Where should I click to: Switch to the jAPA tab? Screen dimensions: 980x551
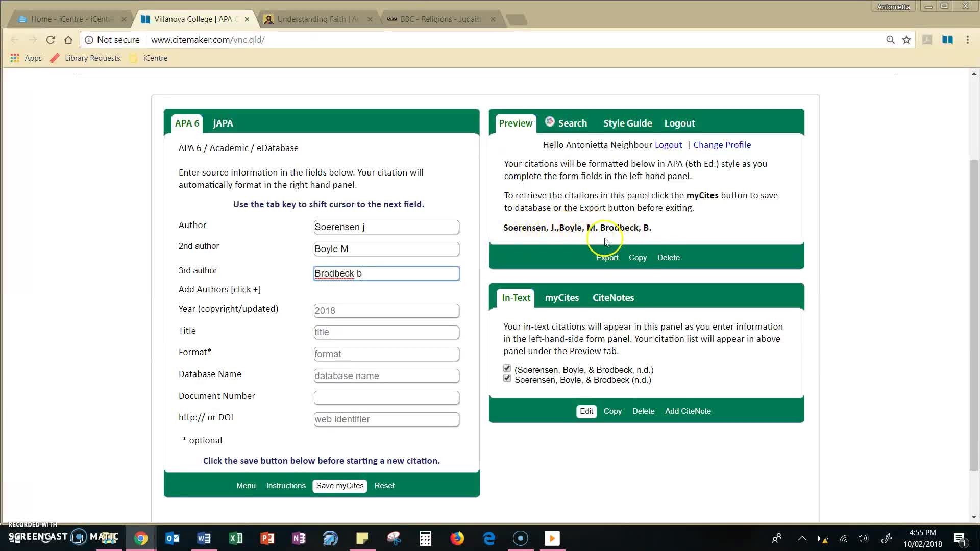coord(223,123)
